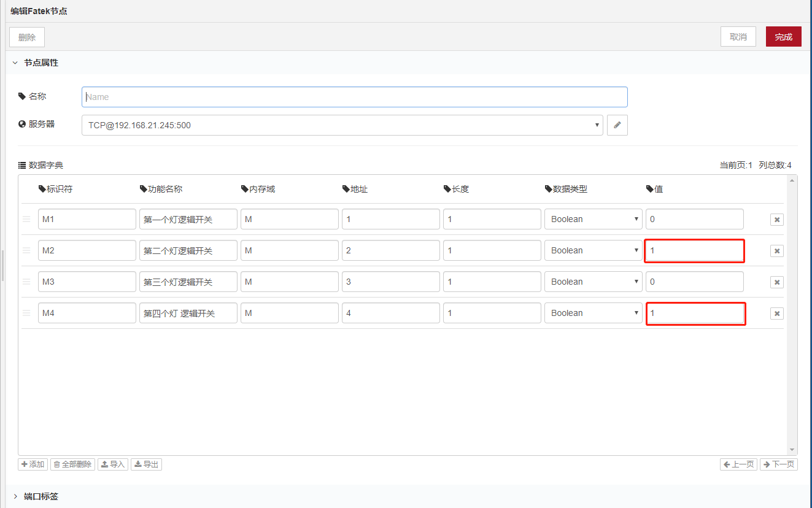Click the 添加 (add) button
This screenshot has width=812, height=508.
coord(33,464)
